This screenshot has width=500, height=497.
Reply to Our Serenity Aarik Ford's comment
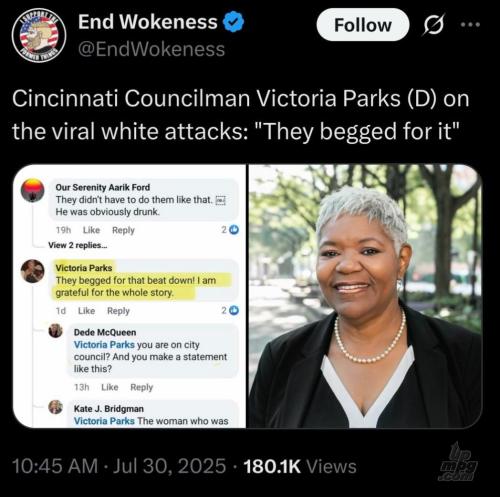click(123, 230)
